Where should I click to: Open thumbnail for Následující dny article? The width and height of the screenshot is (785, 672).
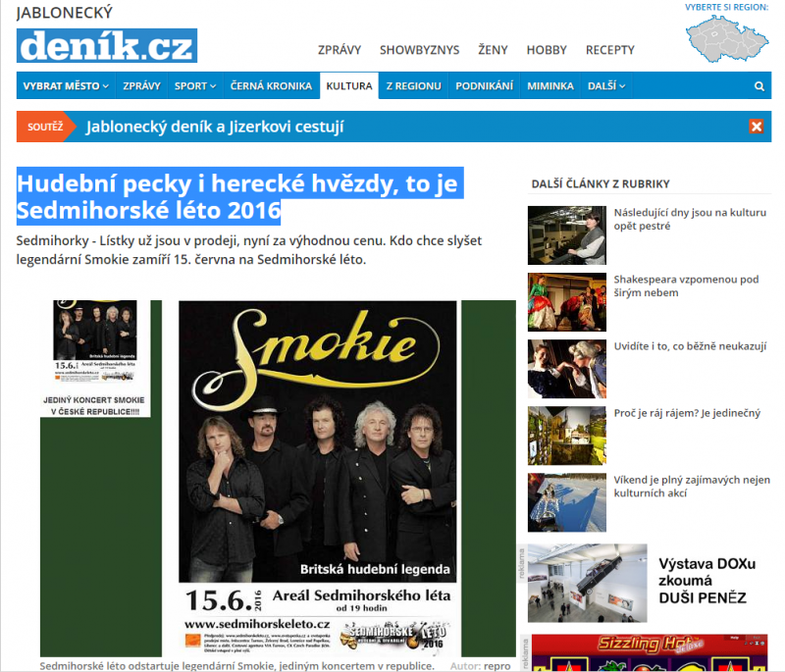click(567, 235)
